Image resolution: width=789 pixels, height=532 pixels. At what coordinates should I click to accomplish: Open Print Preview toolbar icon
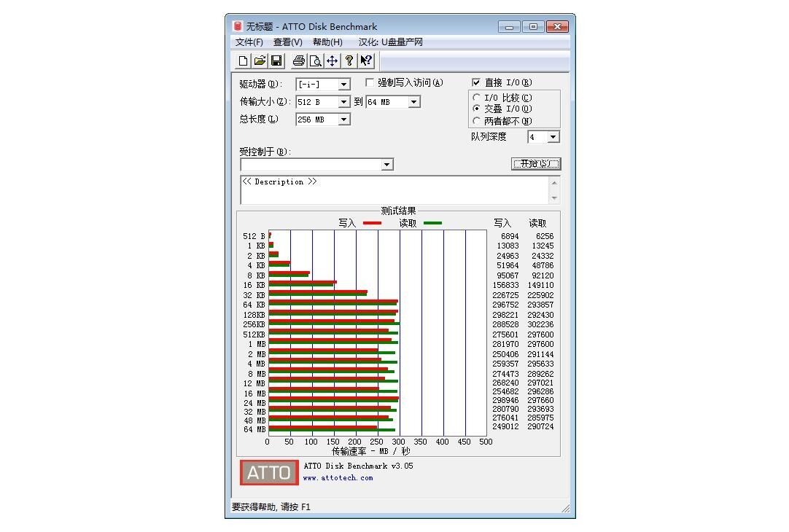click(316, 60)
